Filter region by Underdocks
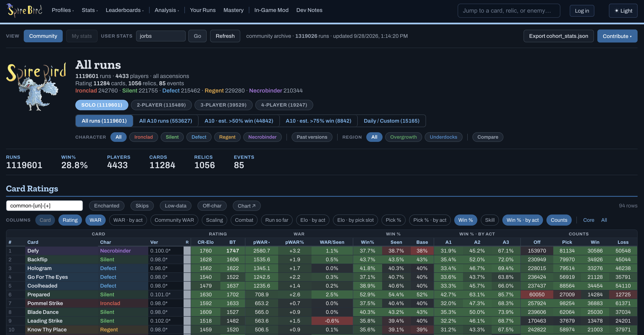Image resolution: width=644 pixels, height=335 pixels. [443, 137]
